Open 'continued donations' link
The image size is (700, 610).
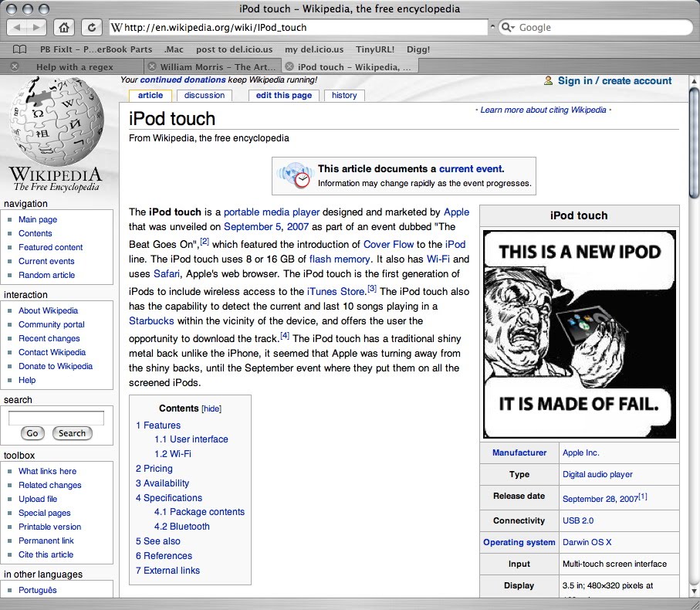(x=183, y=80)
